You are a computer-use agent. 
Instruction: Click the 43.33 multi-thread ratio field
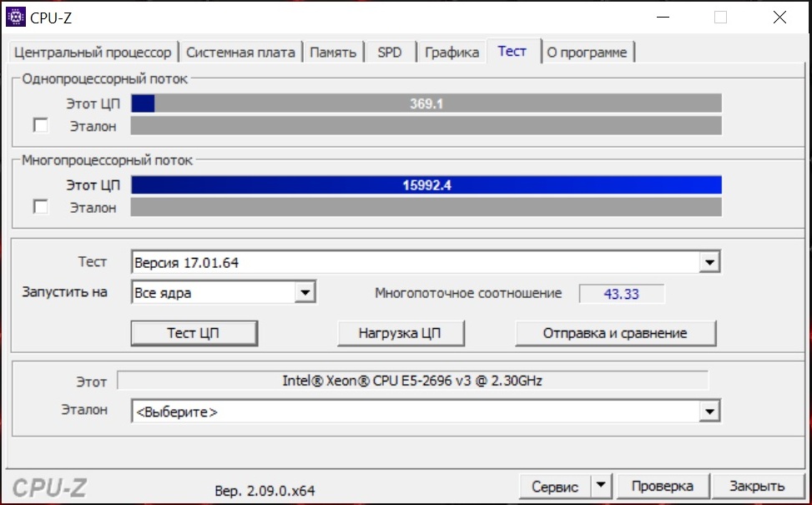coord(622,294)
